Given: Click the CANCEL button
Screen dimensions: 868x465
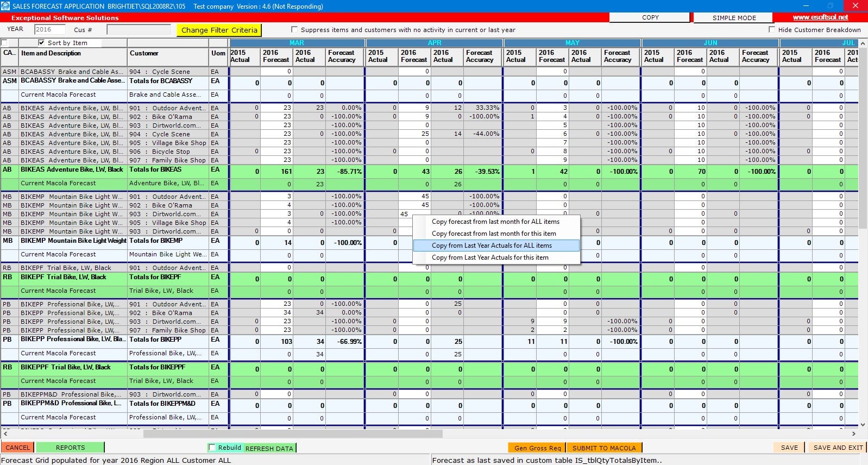Looking at the screenshot, I should click(18, 448).
